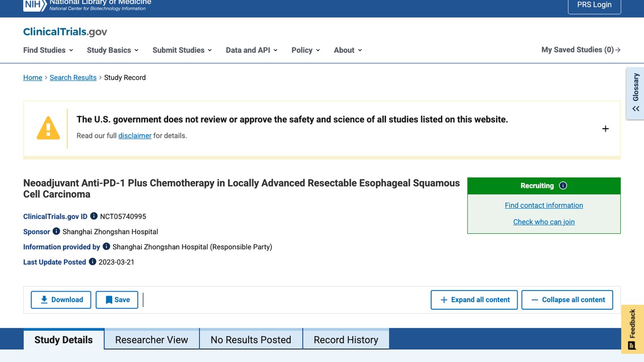
Task: Go to Search Results breadcrumb link
Action: point(73,77)
